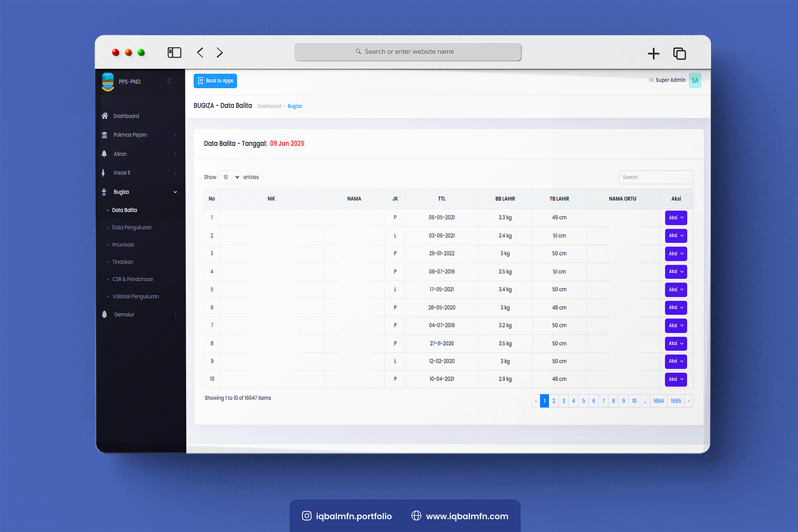Open the Show entries count dropdown
The height and width of the screenshot is (532, 798).
coord(230,177)
